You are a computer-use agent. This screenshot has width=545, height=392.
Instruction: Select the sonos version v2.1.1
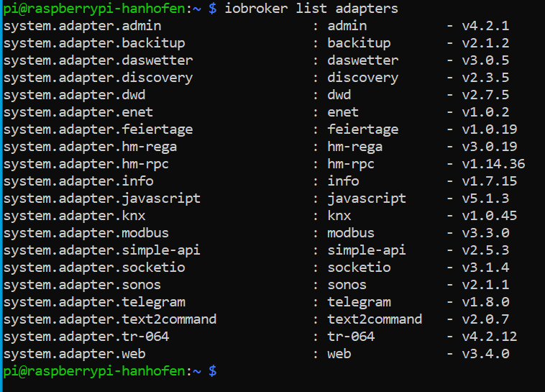pos(485,285)
